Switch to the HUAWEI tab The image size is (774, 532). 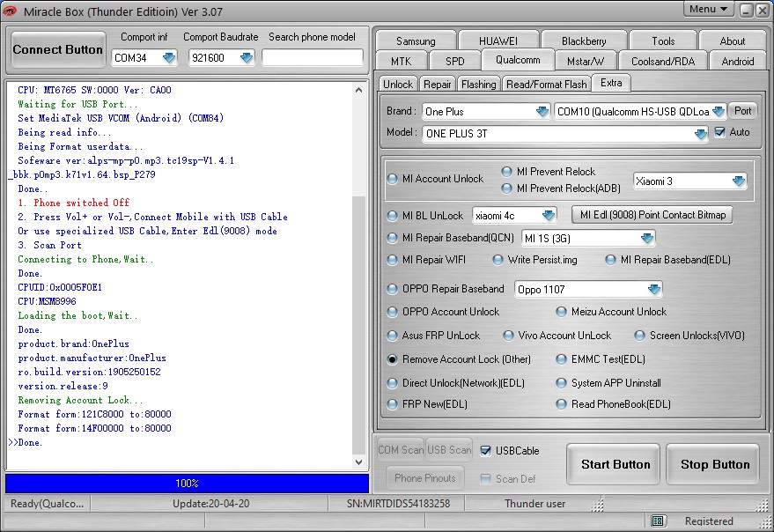click(498, 41)
